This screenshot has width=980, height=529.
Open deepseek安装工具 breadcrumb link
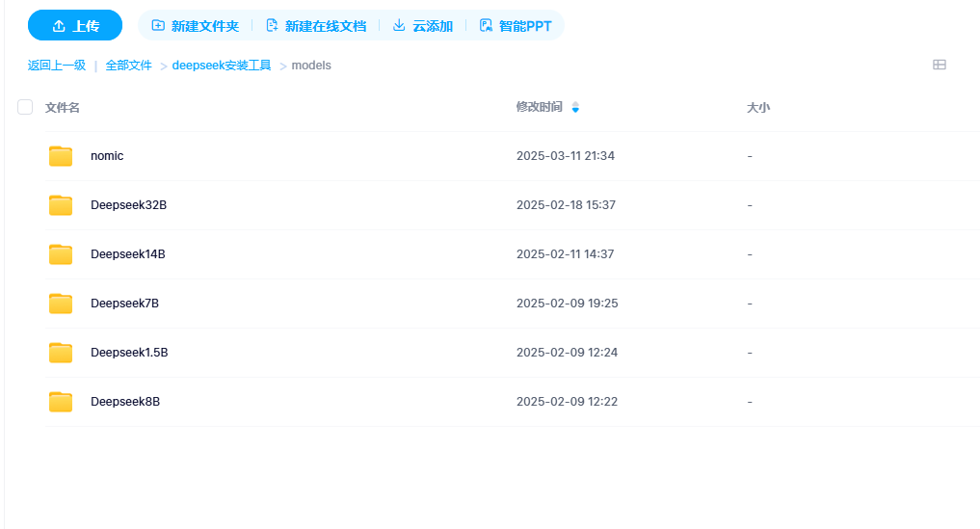(222, 65)
